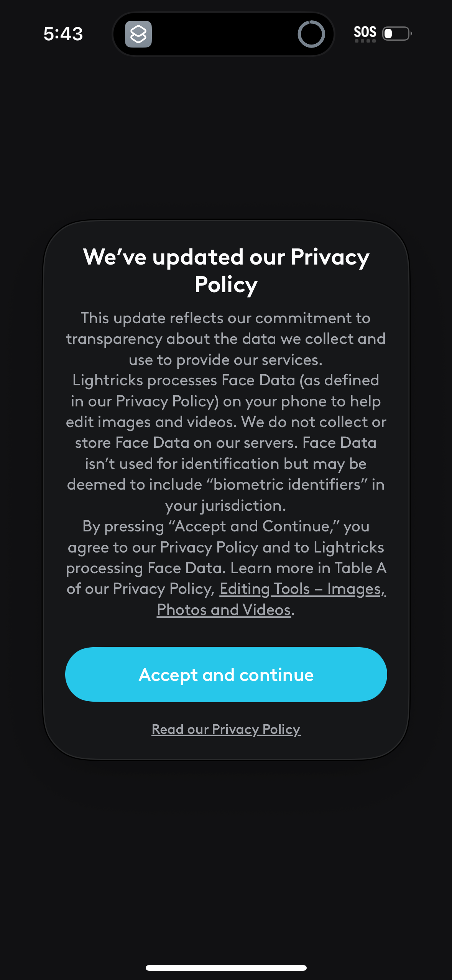This screenshot has width=452, height=980.
Task: Tap the "biometric identifiers" phrase in the dialog
Action: [x=287, y=485]
